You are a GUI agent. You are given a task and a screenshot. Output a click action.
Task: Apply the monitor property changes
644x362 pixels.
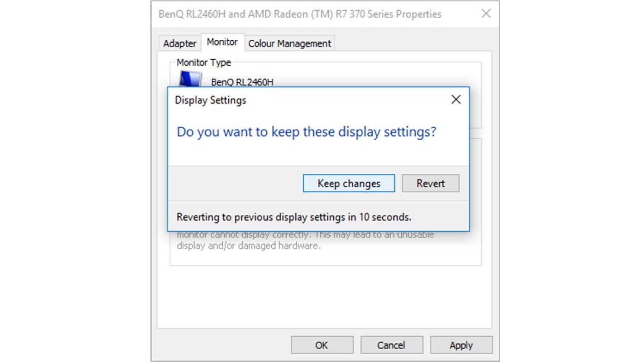click(461, 345)
